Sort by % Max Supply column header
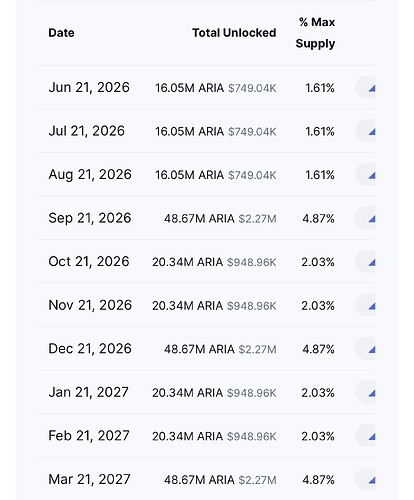Image resolution: width=414 pixels, height=500 pixels. (x=315, y=33)
